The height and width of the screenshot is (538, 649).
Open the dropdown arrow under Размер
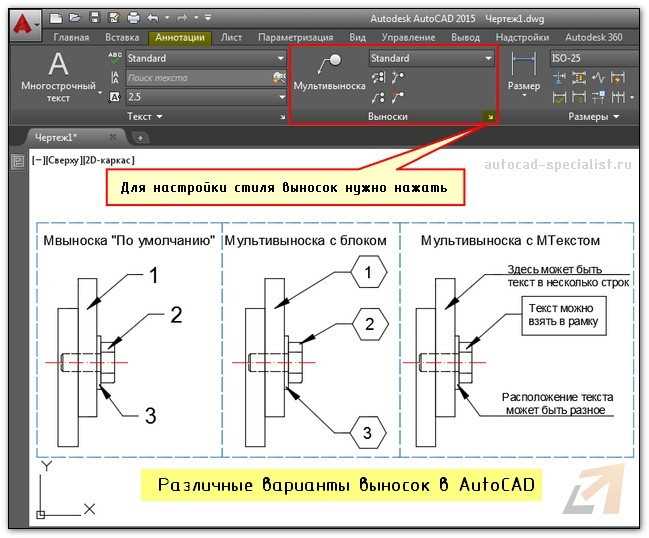524,96
